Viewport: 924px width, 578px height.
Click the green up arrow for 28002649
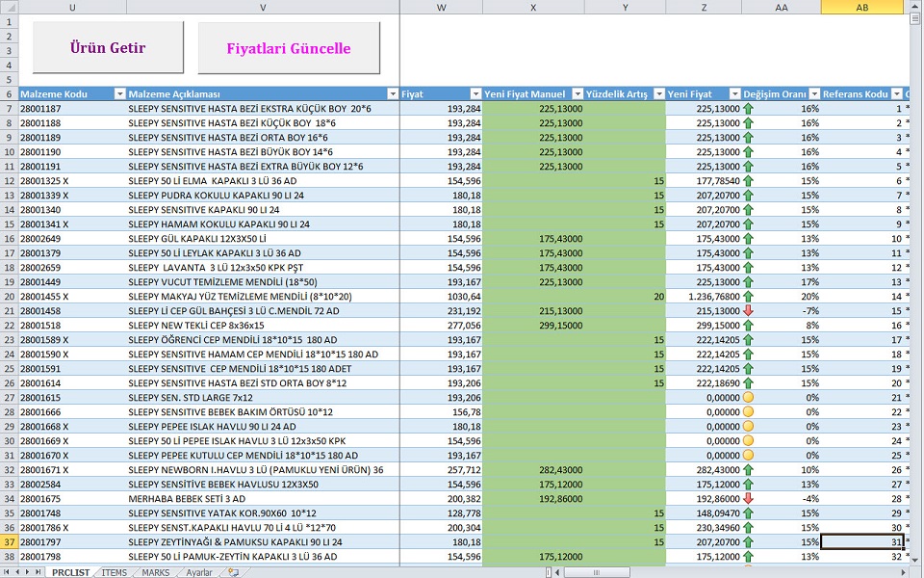(x=748, y=238)
